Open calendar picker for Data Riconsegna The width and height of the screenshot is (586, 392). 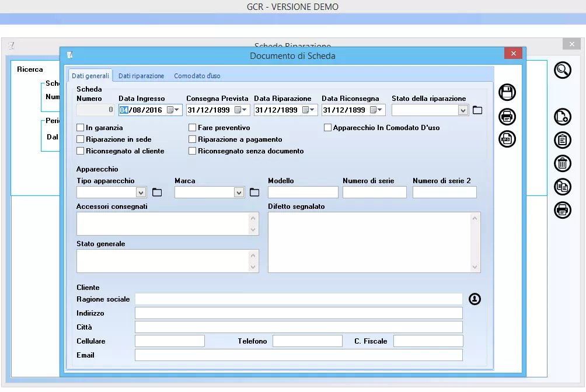coord(376,110)
